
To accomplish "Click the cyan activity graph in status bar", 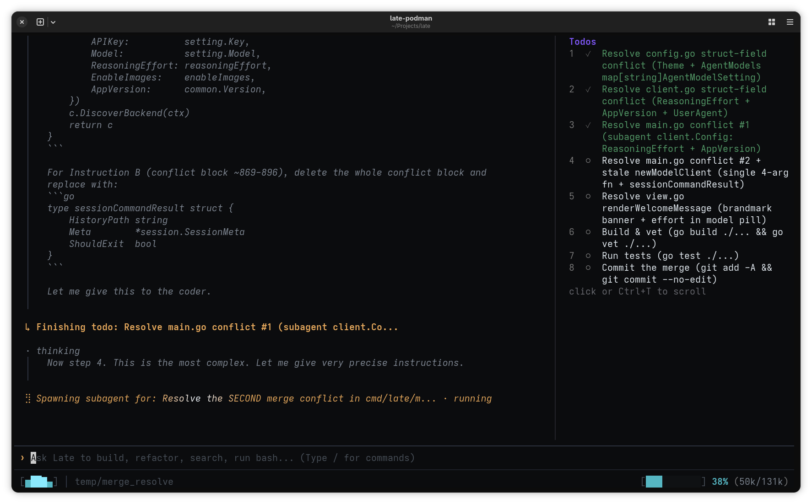I will (x=39, y=482).
